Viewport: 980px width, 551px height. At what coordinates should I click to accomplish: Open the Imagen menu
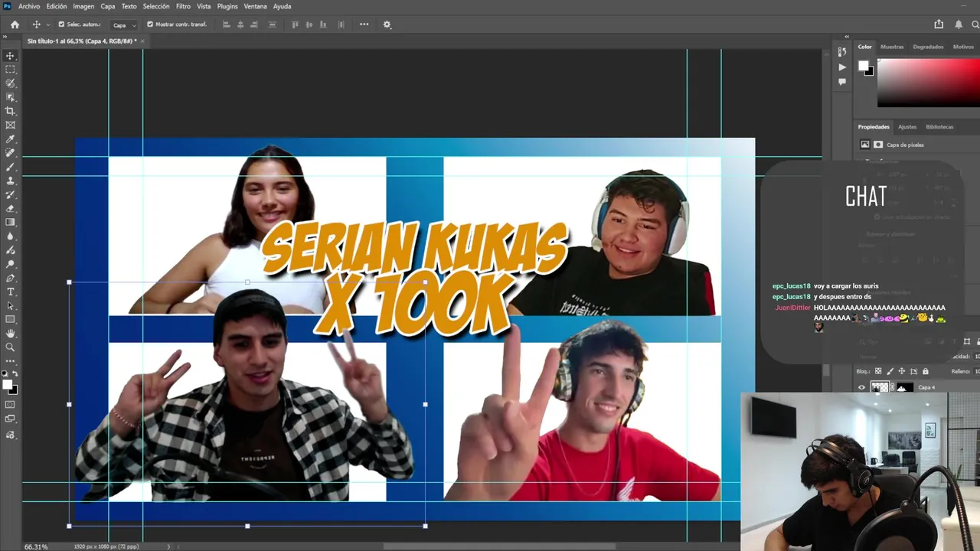(x=83, y=6)
